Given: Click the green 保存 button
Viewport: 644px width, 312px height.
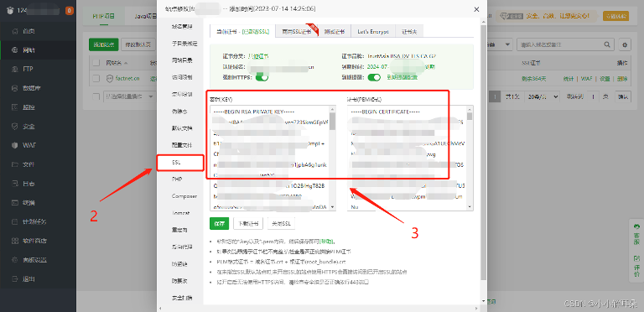Looking at the screenshot, I should [220, 224].
